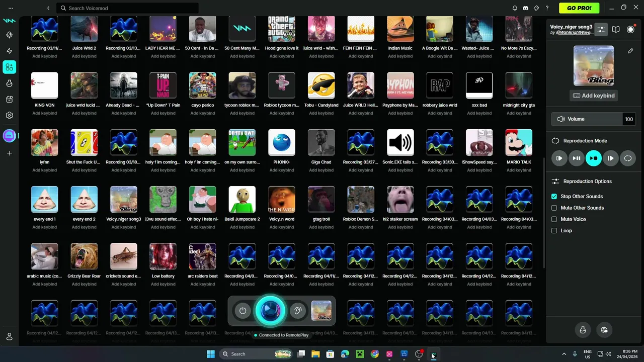Screen dimensions: 644x362
Task: Open the Voicebox microphone section in sidebar
Action: coord(9,35)
